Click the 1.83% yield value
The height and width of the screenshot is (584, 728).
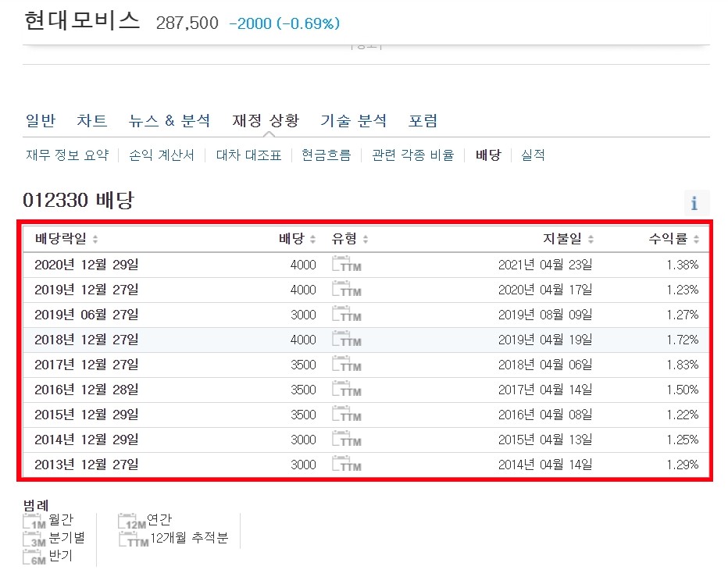[683, 365]
